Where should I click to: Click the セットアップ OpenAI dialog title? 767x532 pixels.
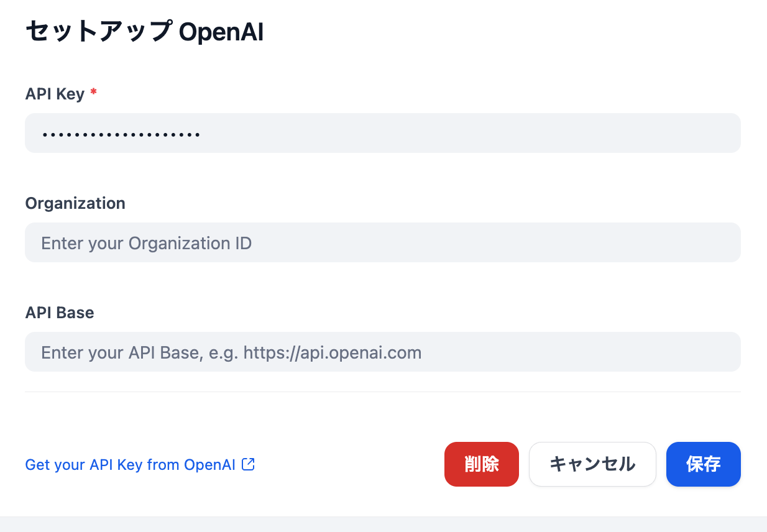click(144, 31)
